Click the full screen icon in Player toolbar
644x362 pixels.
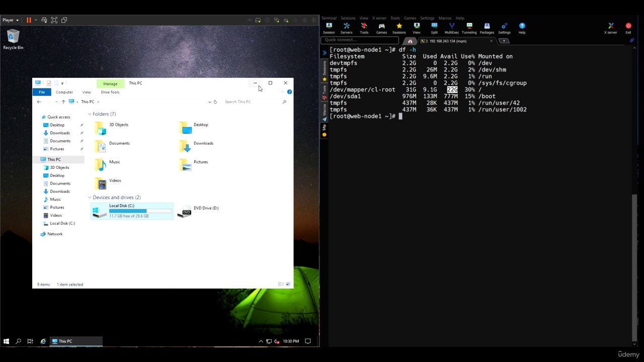54,20
